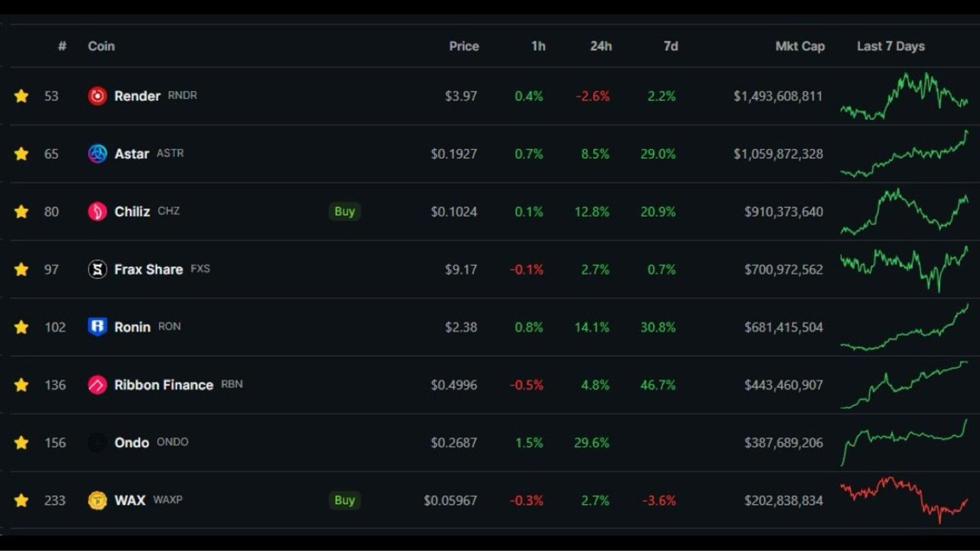Unfavorite Render with its star toggle
The height and width of the screenshot is (551, 980).
21,96
